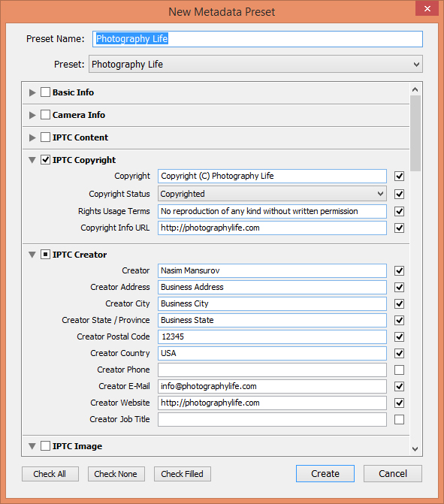Check the IPTC Content section checkbox
444x504 pixels.
[45, 137]
